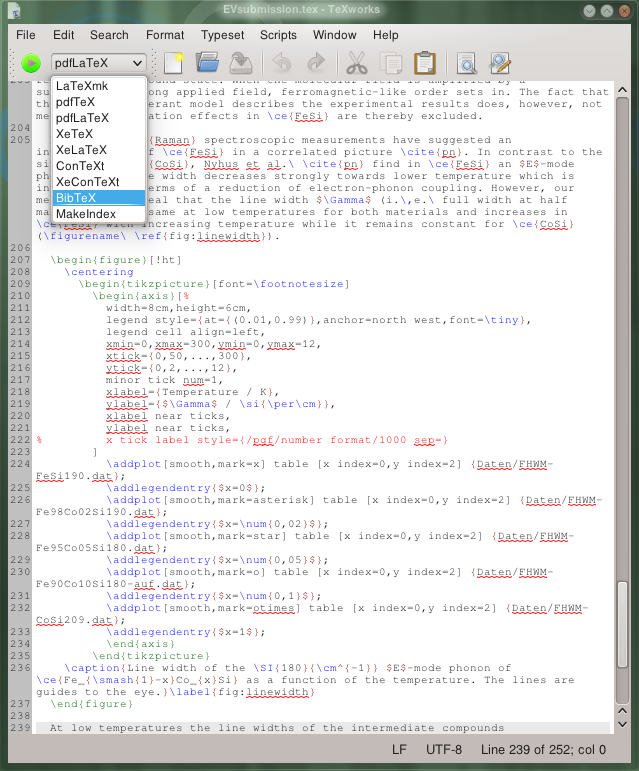639x771 pixels.
Task: Maximize the TeXworks window
Action: point(607,11)
